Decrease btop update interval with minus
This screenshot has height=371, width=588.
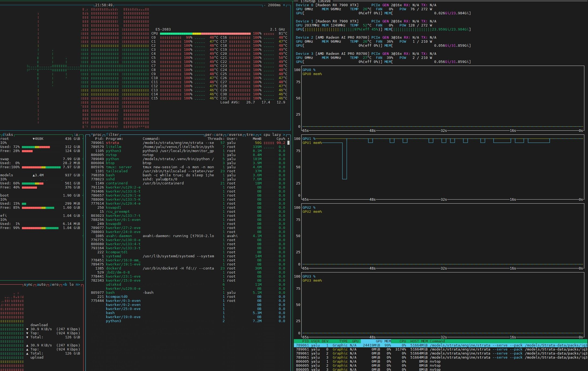pos(265,5)
